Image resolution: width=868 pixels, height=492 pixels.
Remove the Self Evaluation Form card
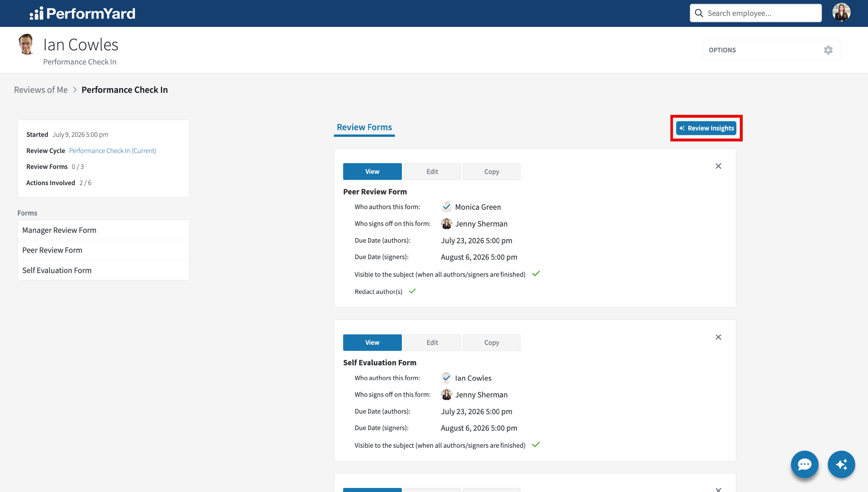tap(719, 337)
